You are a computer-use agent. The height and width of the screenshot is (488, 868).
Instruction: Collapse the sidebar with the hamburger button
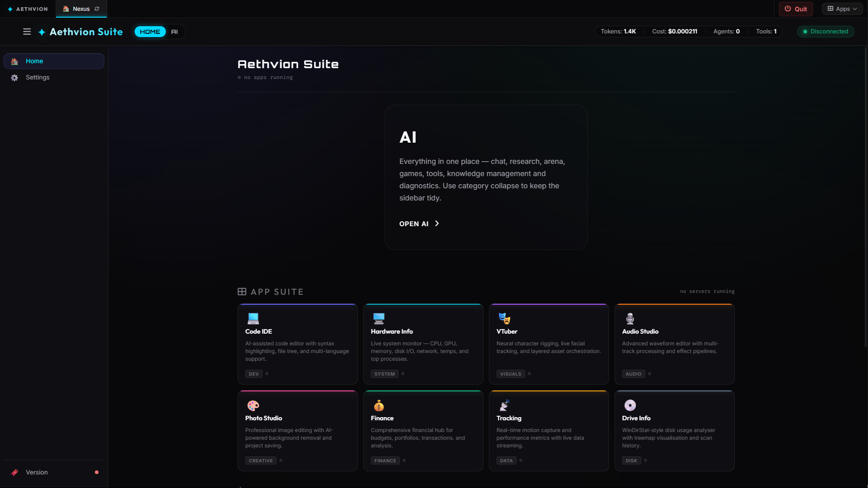(x=27, y=32)
